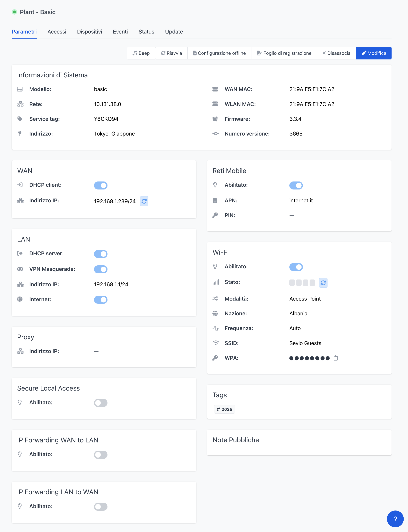Screen dimensions: 408x532
Task: Click the Disassocia X button
Action: pos(336,53)
